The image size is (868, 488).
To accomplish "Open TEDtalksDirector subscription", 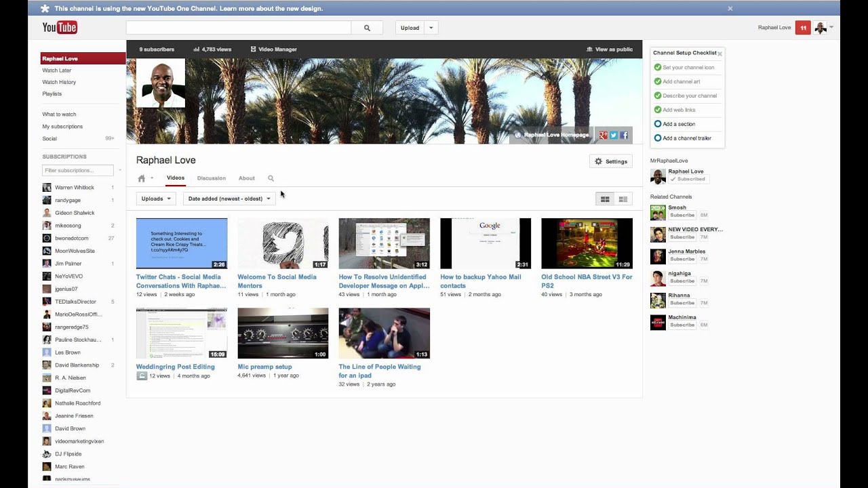I will (76, 302).
